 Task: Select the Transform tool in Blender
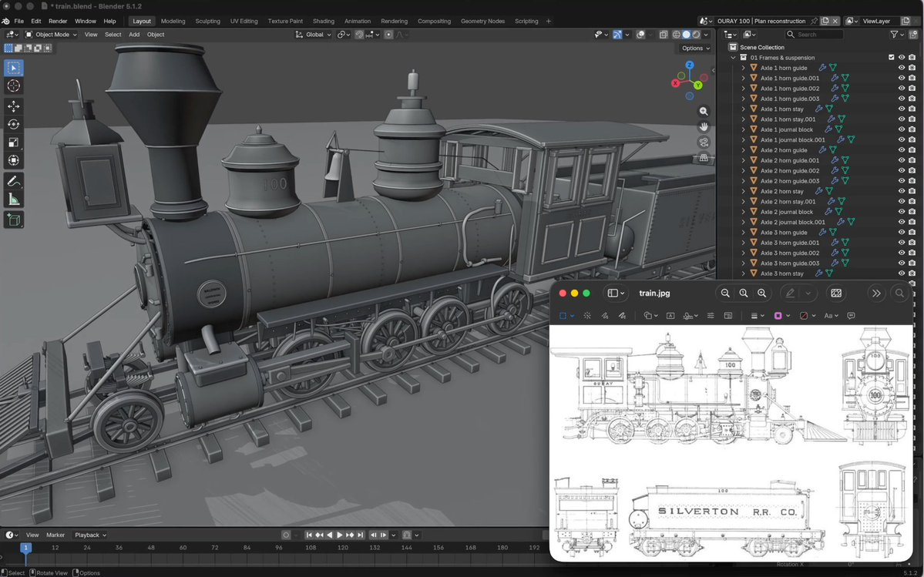point(14,160)
